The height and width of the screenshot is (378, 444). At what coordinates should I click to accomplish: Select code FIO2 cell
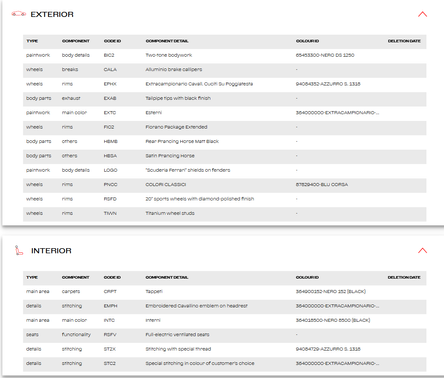tap(109, 127)
